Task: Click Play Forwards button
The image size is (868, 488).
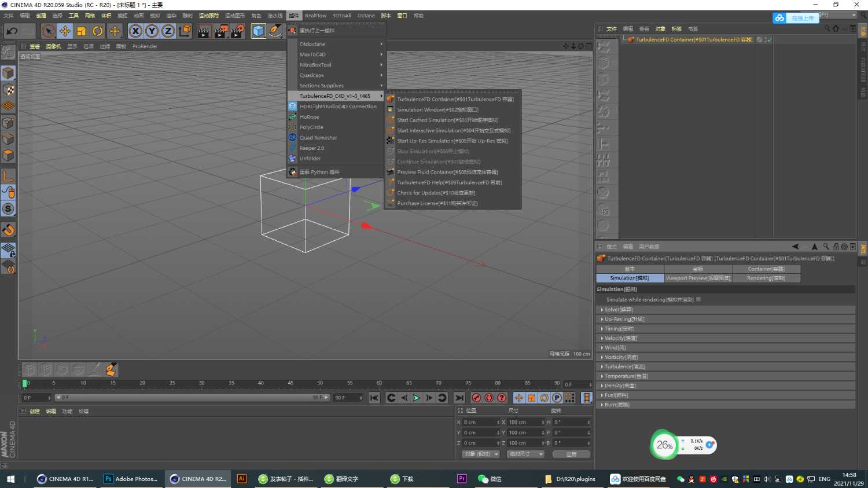Action: point(417,398)
